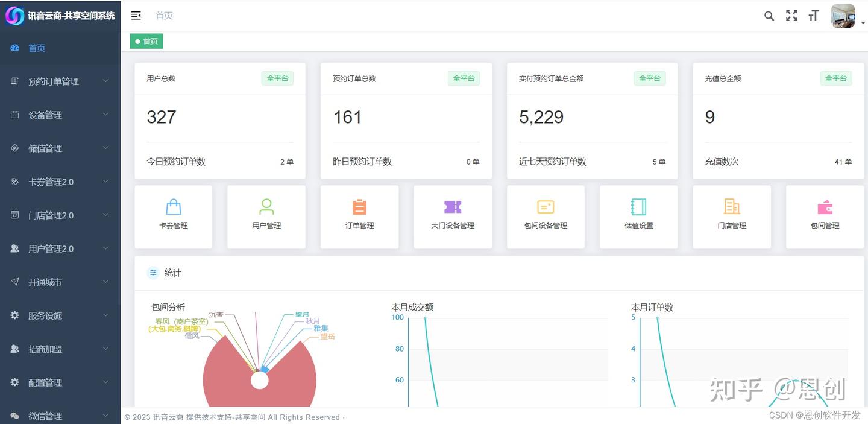Expand 预约订单管理 menu chevron
The height and width of the screenshot is (424, 868).
105,81
